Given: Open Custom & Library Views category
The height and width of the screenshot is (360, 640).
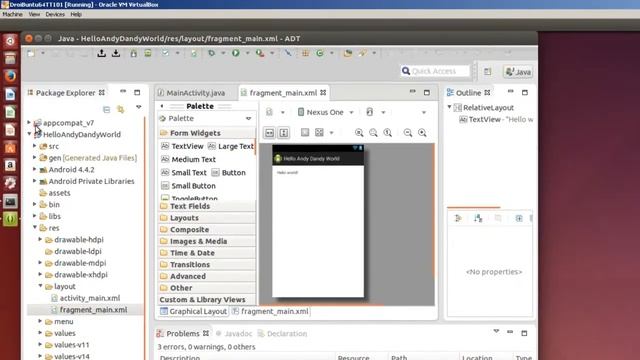Looking at the screenshot, I should [207, 300].
